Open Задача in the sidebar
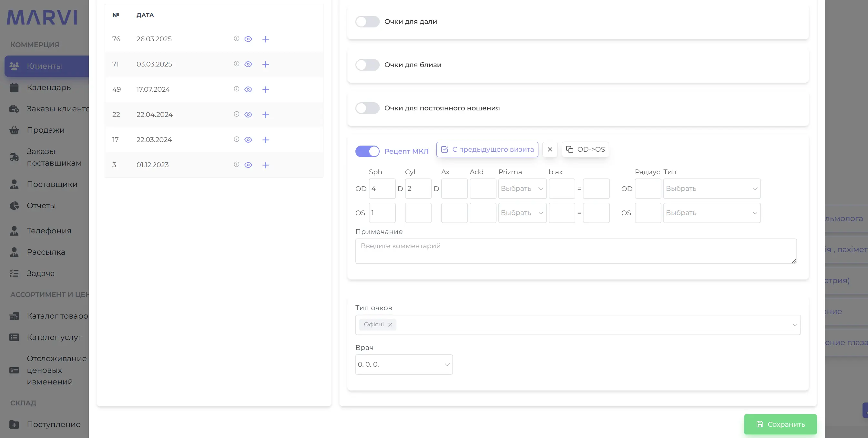 (40, 273)
